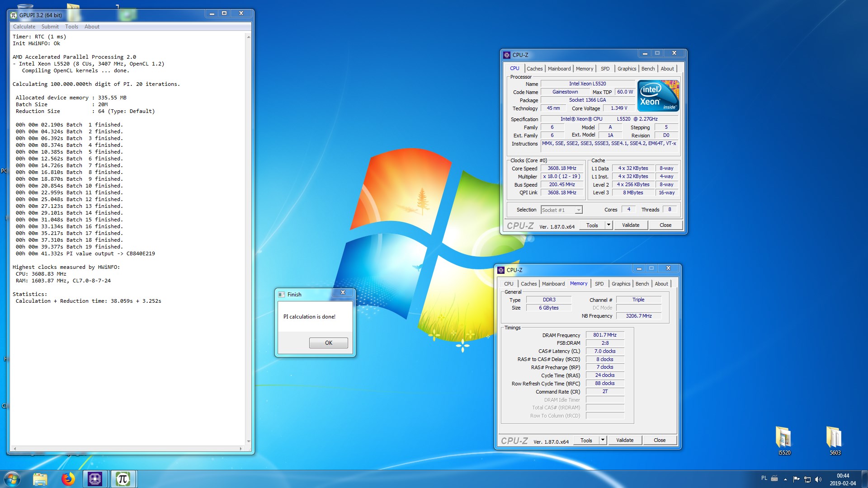Switch to Bench tab in upper CPU-Z

click(x=648, y=69)
